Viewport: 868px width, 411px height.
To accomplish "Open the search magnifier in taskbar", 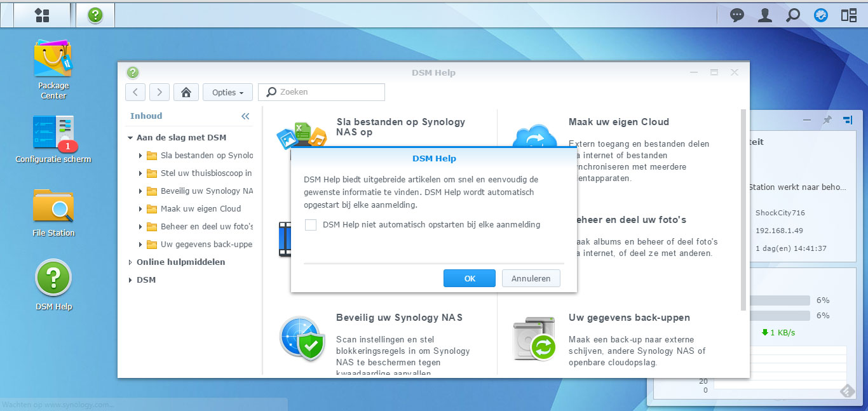I will click(793, 15).
